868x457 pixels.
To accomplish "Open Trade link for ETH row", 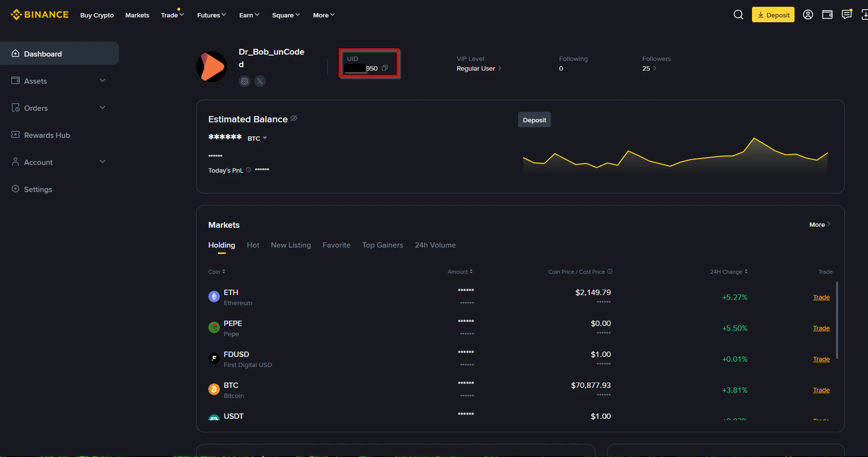I will (821, 297).
